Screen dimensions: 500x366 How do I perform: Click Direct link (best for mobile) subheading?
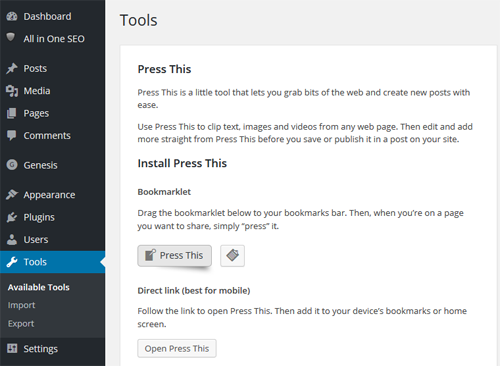pyautogui.click(x=194, y=291)
